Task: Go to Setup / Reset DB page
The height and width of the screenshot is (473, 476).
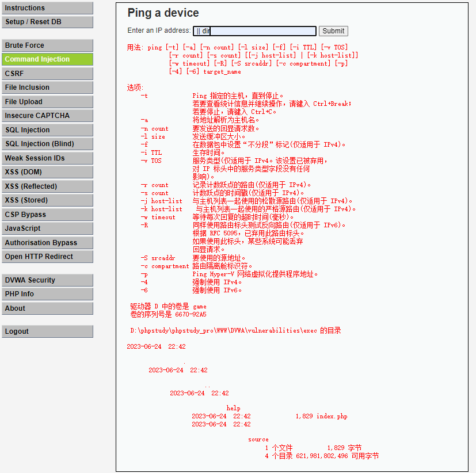Action: pos(47,22)
